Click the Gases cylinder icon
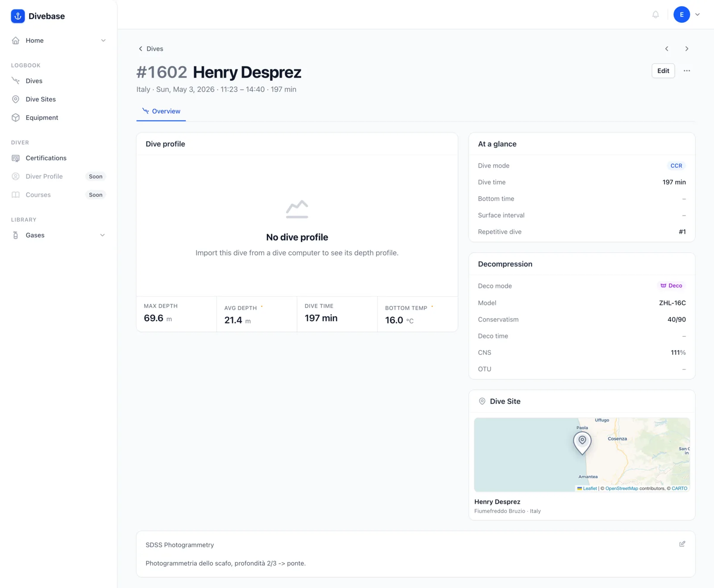714x588 pixels. [x=16, y=235]
